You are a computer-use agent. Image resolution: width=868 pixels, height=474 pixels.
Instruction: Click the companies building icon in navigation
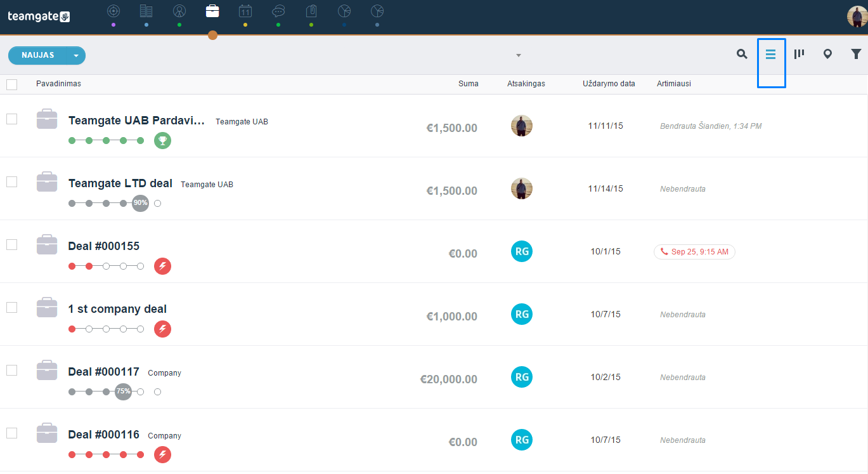coord(146,11)
